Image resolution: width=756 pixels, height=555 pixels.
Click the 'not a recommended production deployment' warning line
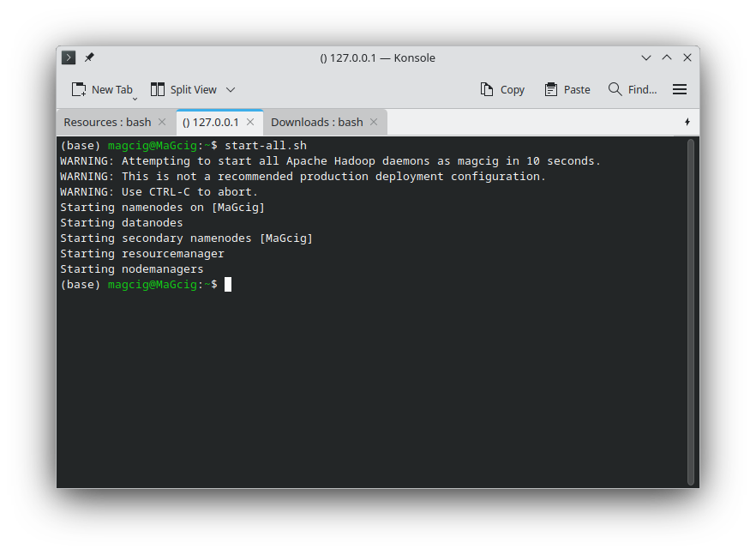303,177
